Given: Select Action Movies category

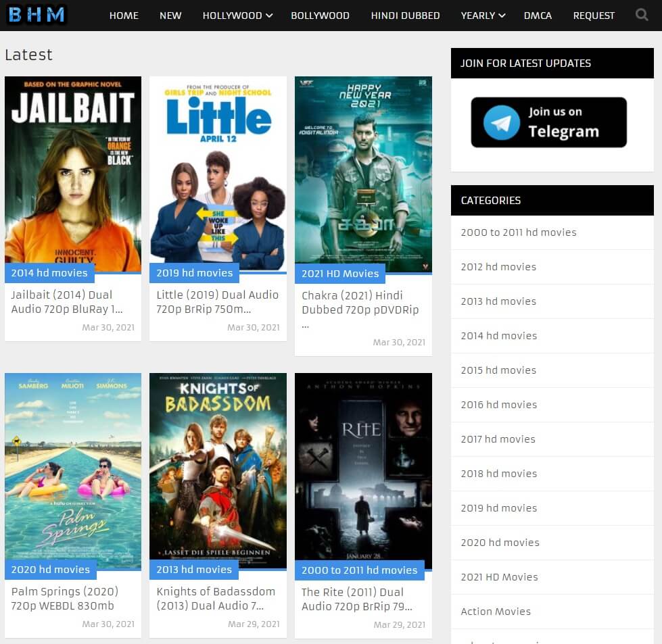Looking at the screenshot, I should tap(496, 612).
